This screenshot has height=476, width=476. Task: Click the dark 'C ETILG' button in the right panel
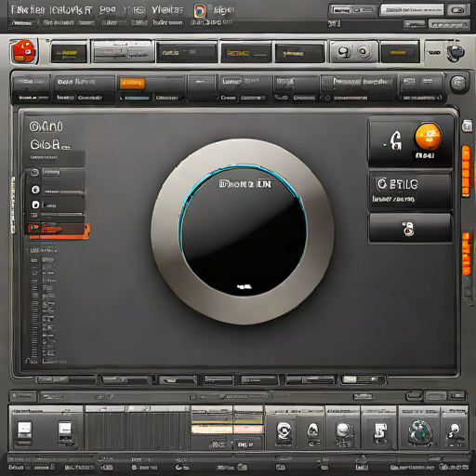[410, 191]
